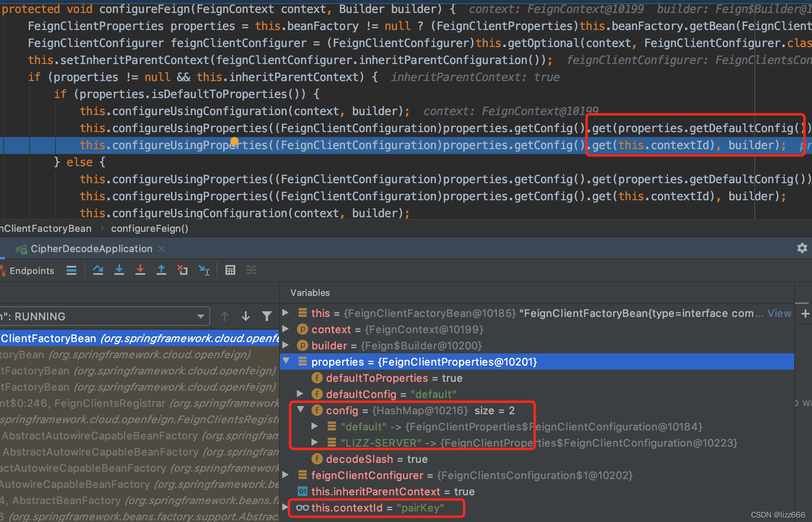
Task: Expand the feignClientConfigurer variable node
Action: pyautogui.click(x=286, y=475)
